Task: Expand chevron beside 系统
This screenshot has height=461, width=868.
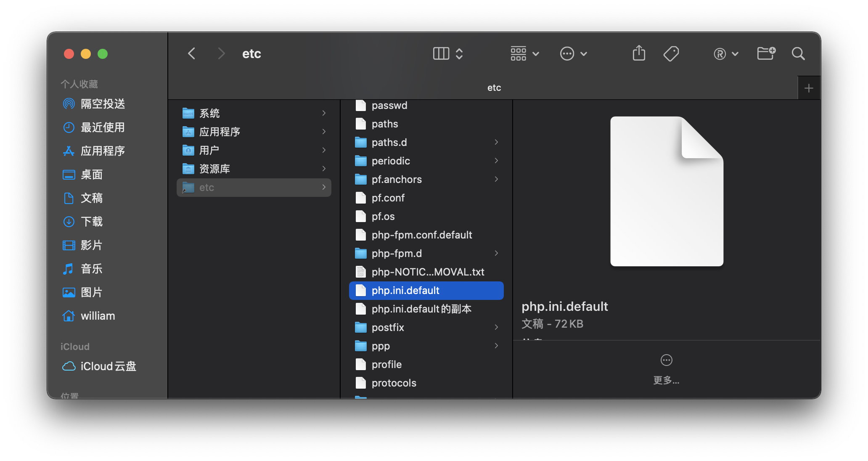Action: click(x=324, y=113)
